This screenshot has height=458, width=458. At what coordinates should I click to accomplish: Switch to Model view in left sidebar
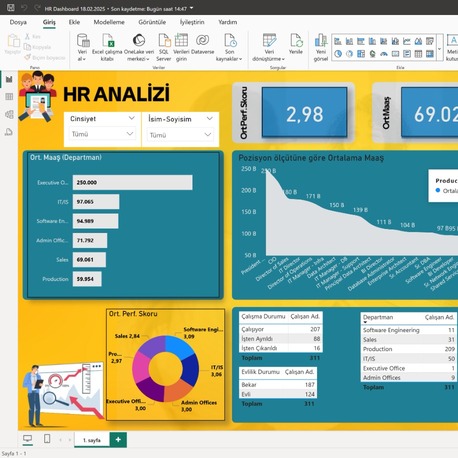(9, 114)
